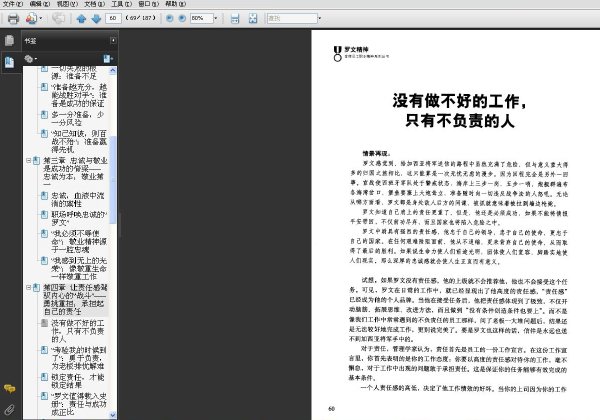The height and width of the screenshot is (420, 600).
Task: Click page icon beside 第四章 bookmark
Action: click(36, 287)
